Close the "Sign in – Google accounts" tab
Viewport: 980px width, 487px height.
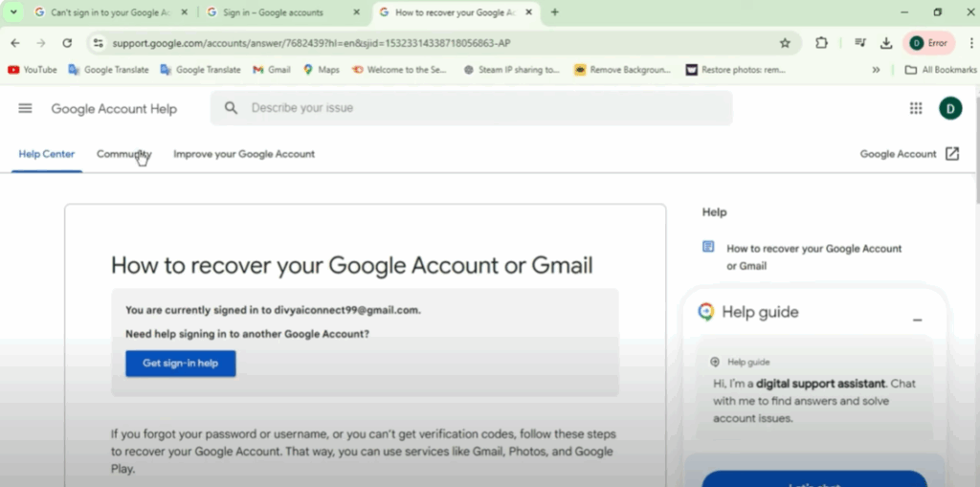(356, 12)
